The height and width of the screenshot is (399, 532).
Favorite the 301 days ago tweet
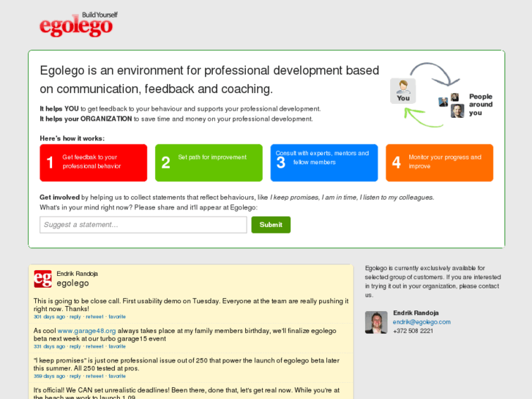click(117, 317)
